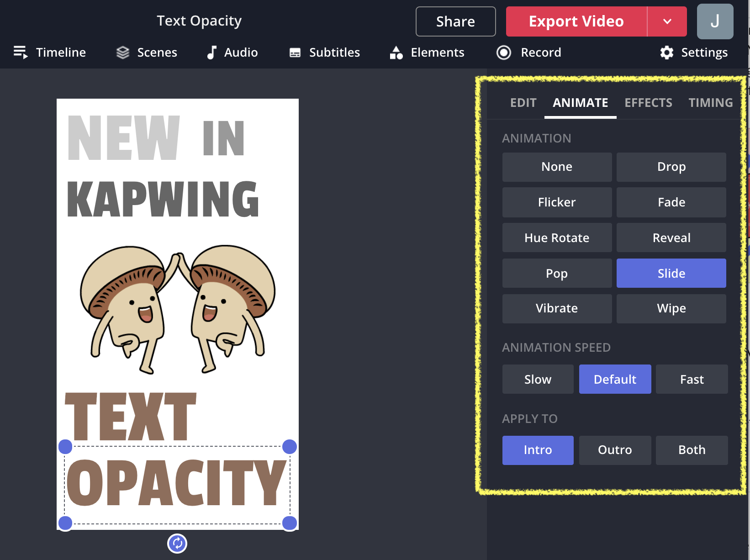Choose the Fade animation
This screenshot has width=750, height=560.
pos(671,202)
